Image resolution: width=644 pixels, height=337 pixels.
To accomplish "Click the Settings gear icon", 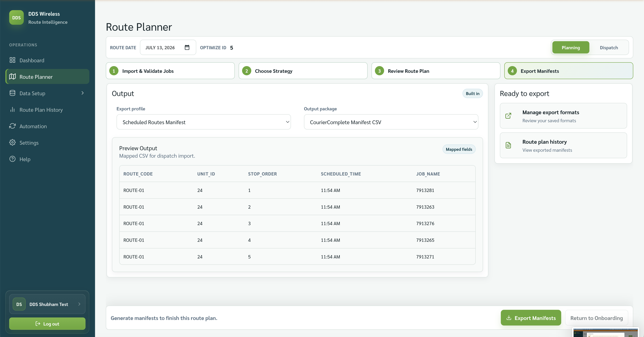I will 12,143.
